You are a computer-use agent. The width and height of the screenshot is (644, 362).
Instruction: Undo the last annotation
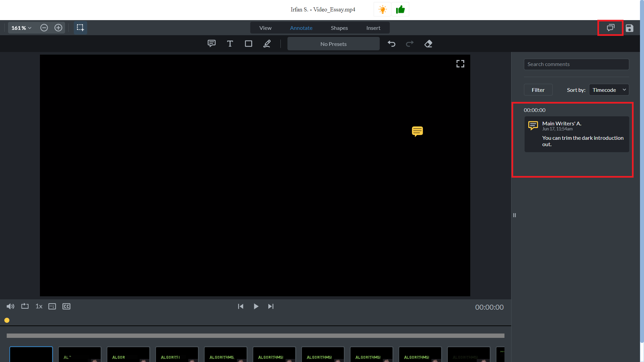391,44
